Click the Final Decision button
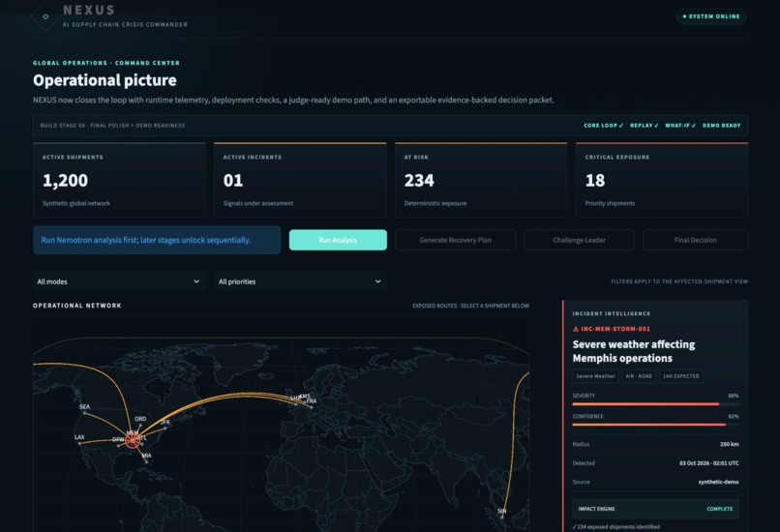780x532 pixels. coord(696,240)
